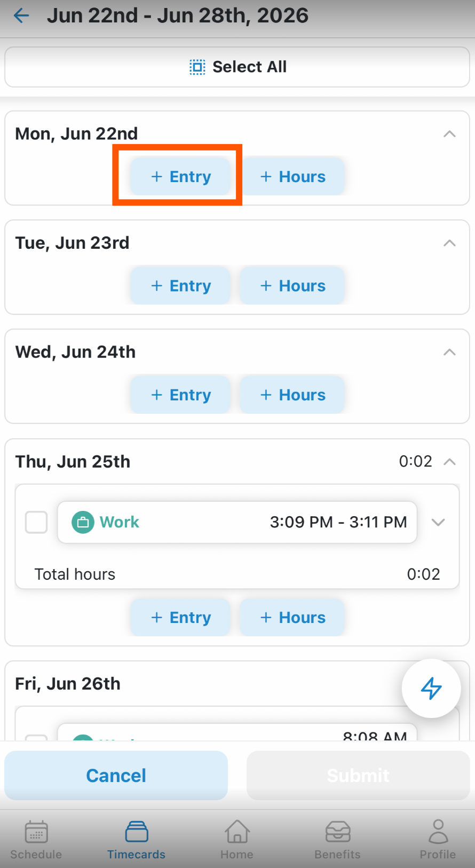
Task: Open the Profile tab
Action: coord(438,840)
